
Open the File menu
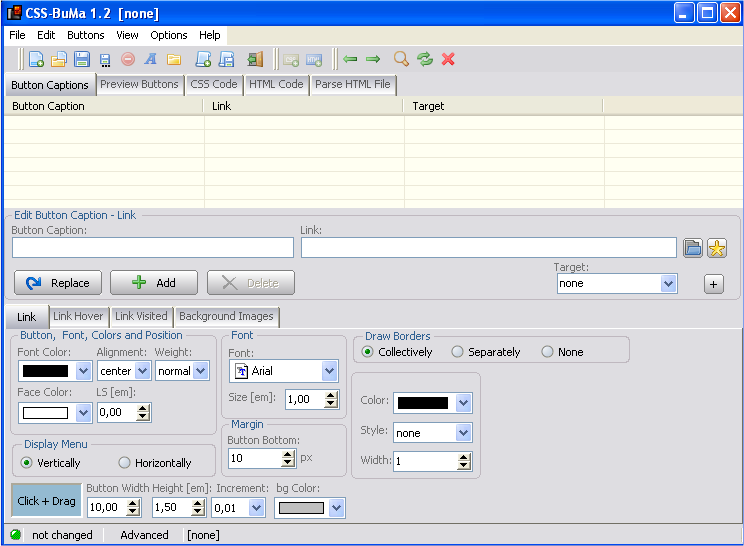tap(18, 35)
